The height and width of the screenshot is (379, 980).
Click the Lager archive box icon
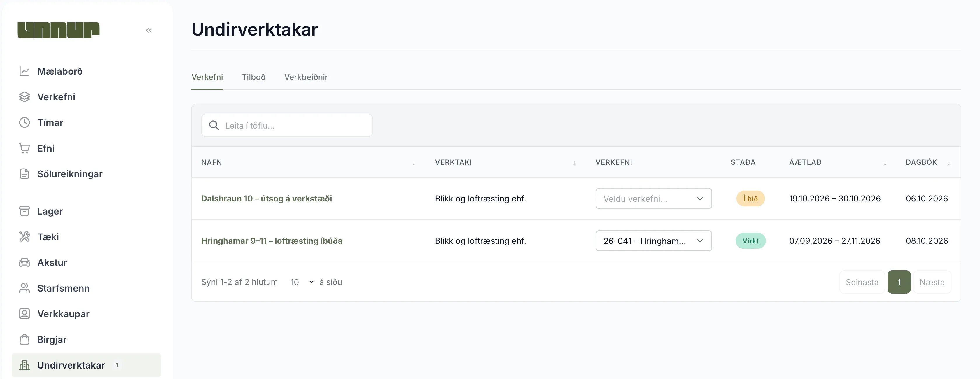24,211
